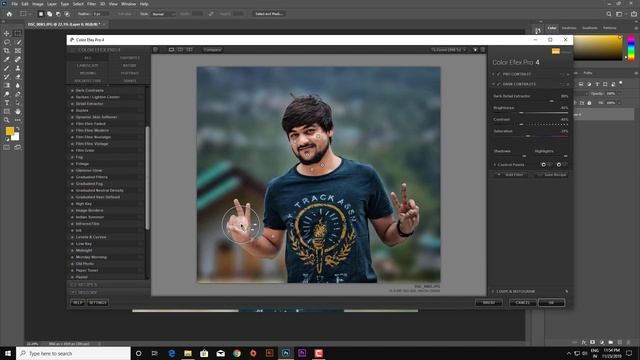Open the Layer menu
This screenshot has height=360, width=640.
pos(52,4)
